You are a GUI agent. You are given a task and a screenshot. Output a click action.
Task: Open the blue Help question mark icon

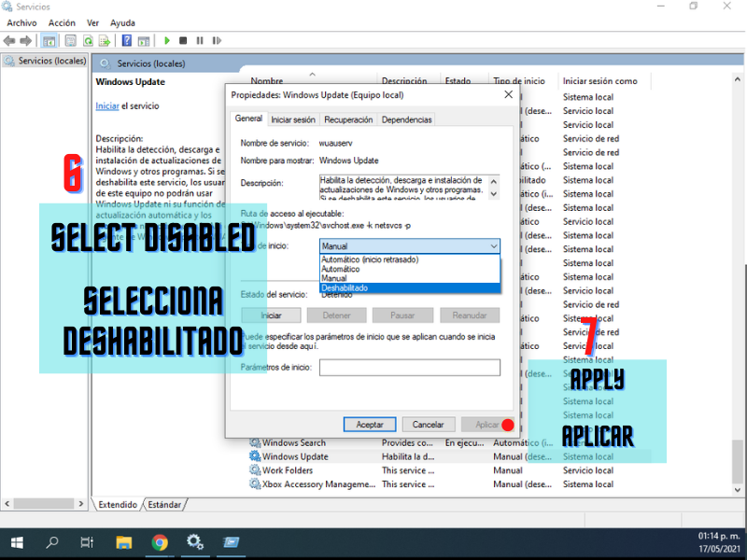(126, 40)
